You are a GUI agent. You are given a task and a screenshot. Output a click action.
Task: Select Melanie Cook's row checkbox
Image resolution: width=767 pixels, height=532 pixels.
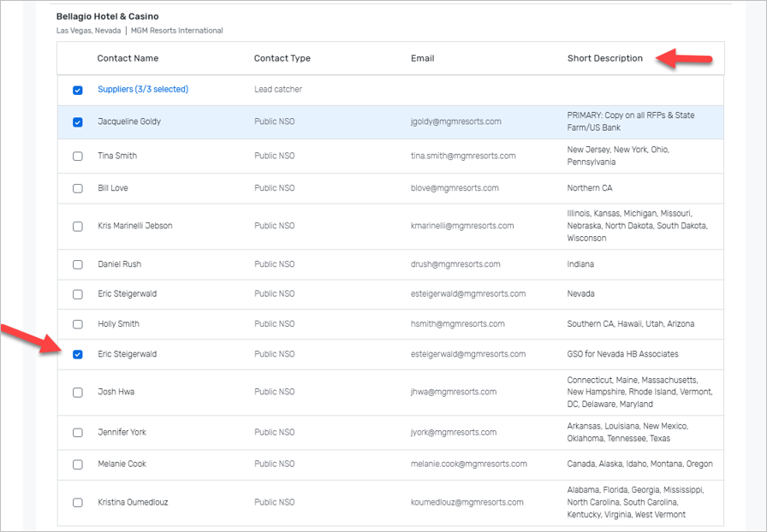[78, 464]
